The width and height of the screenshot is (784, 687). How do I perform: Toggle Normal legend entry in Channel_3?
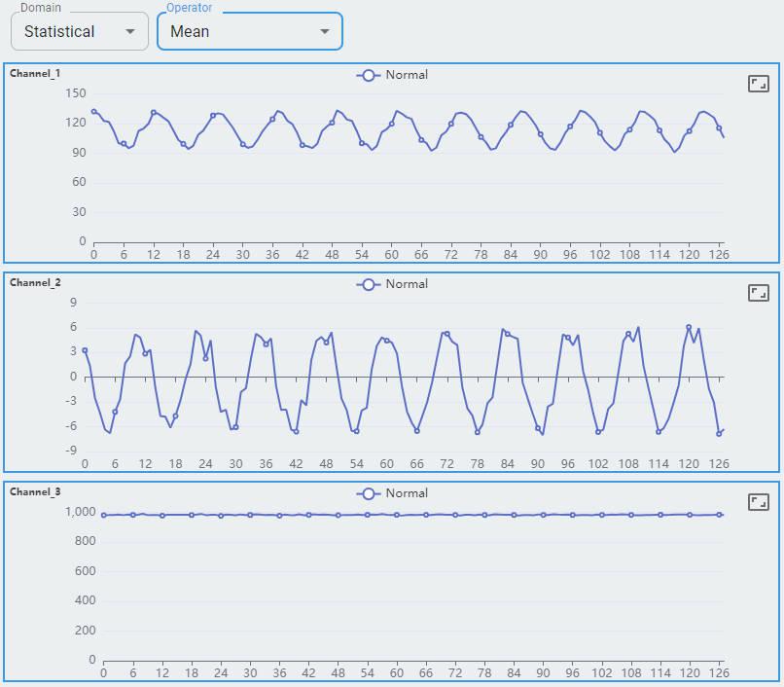click(x=392, y=493)
